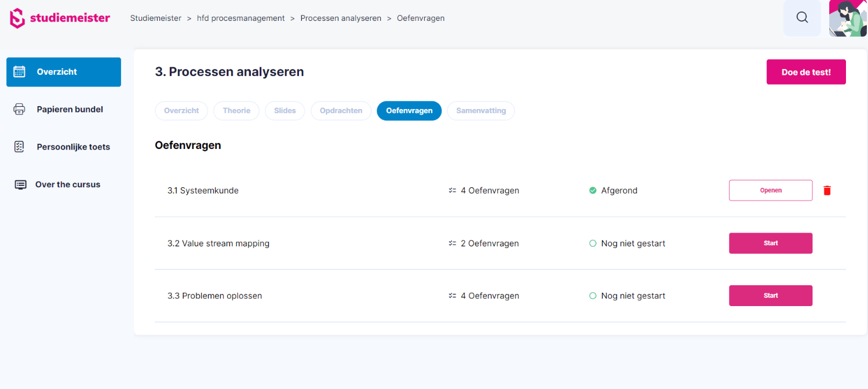Delete 3.1 Systeemkunde using the trash icon

click(x=827, y=190)
